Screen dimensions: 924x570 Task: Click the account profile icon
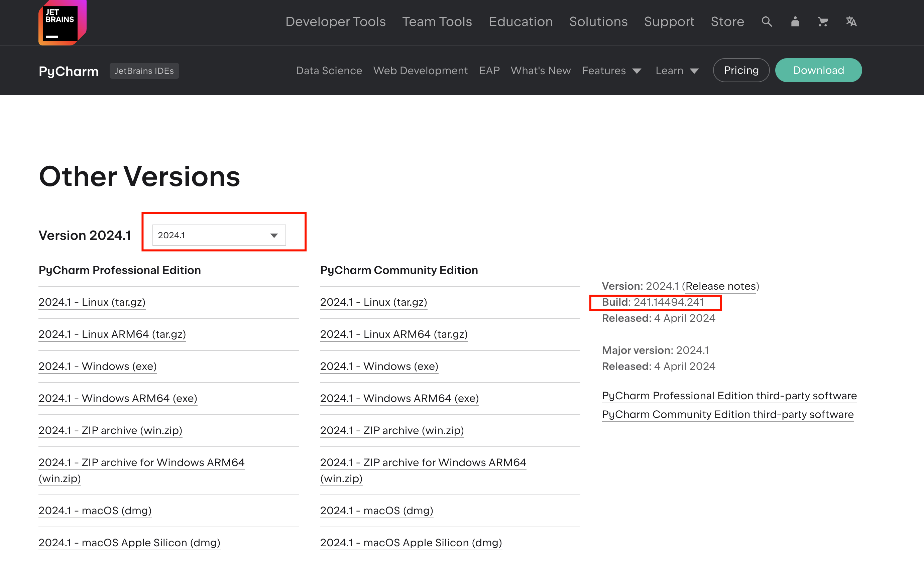795,21
